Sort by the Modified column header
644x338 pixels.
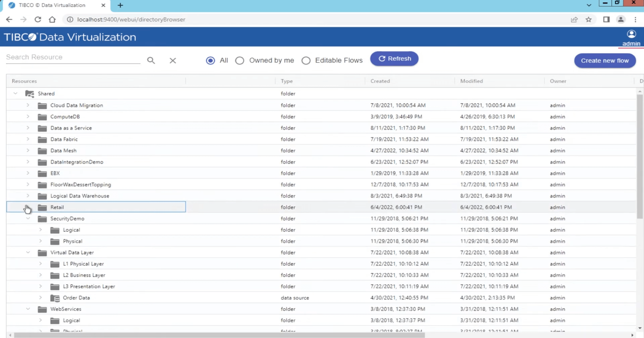pos(471,81)
